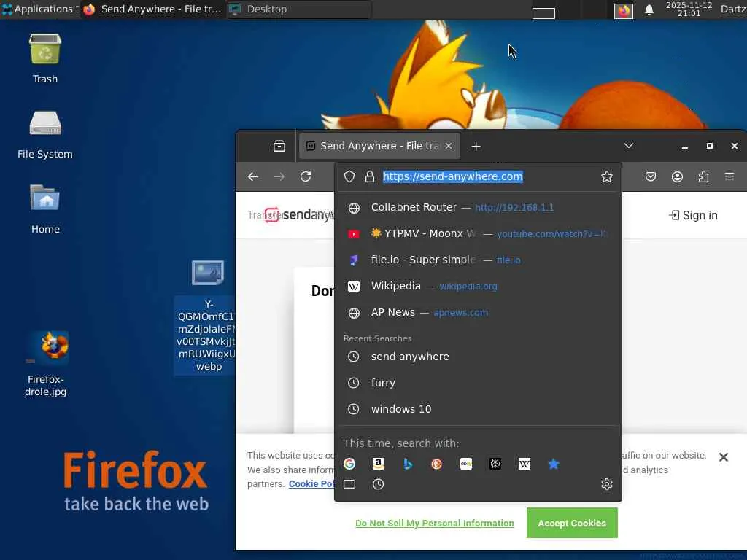Image resolution: width=747 pixels, height=560 pixels.
Task: Search with Amazon one-off engine
Action: [x=379, y=464]
